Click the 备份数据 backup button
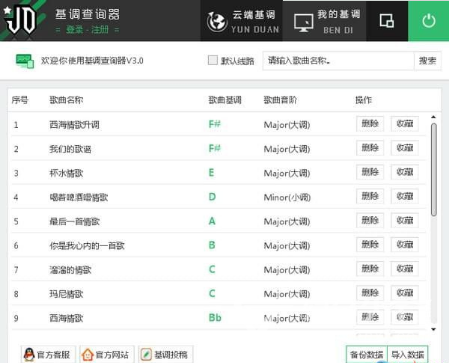449x363 pixels. point(367,355)
